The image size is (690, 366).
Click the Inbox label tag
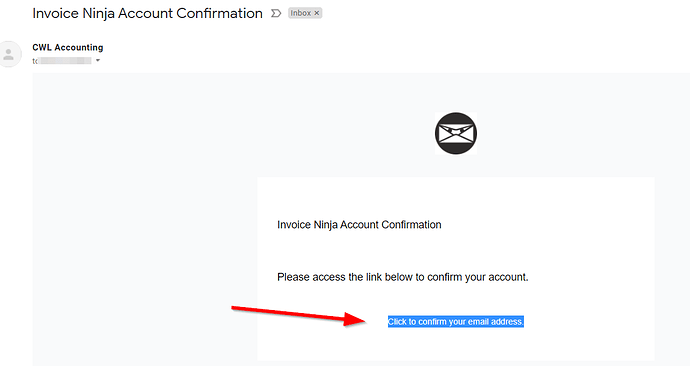[x=301, y=13]
